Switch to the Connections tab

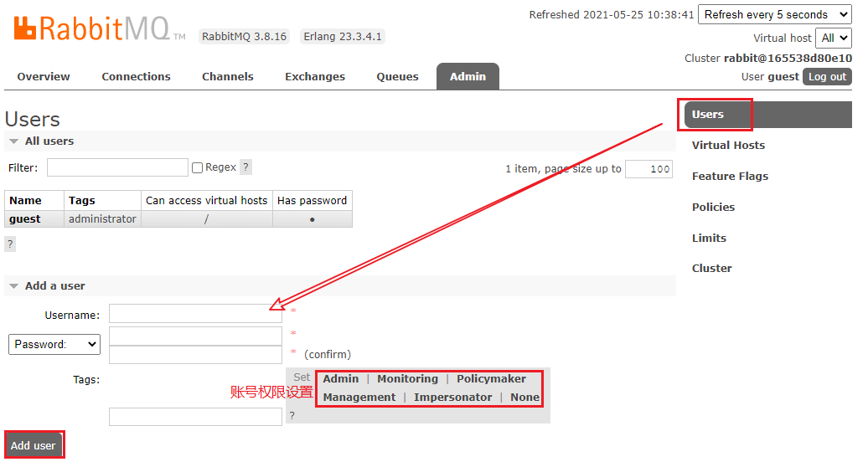[137, 77]
